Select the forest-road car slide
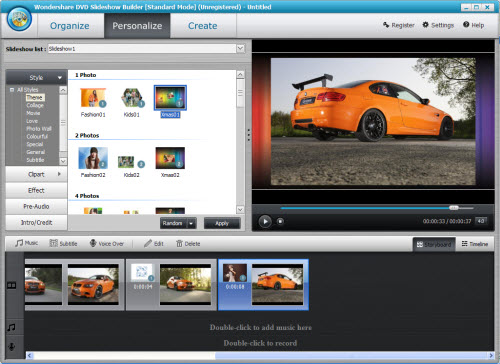Viewport: 500px width, 364px height. [x=185, y=284]
